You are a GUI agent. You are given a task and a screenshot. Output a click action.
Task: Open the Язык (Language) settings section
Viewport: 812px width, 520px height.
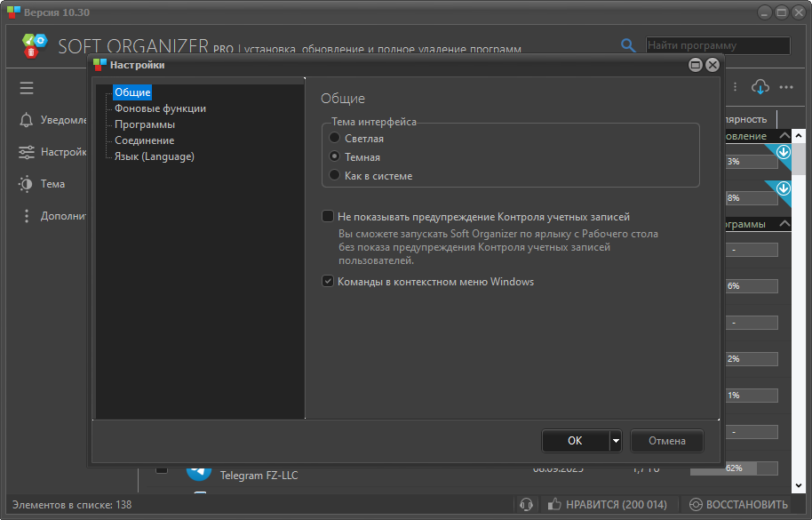154,156
